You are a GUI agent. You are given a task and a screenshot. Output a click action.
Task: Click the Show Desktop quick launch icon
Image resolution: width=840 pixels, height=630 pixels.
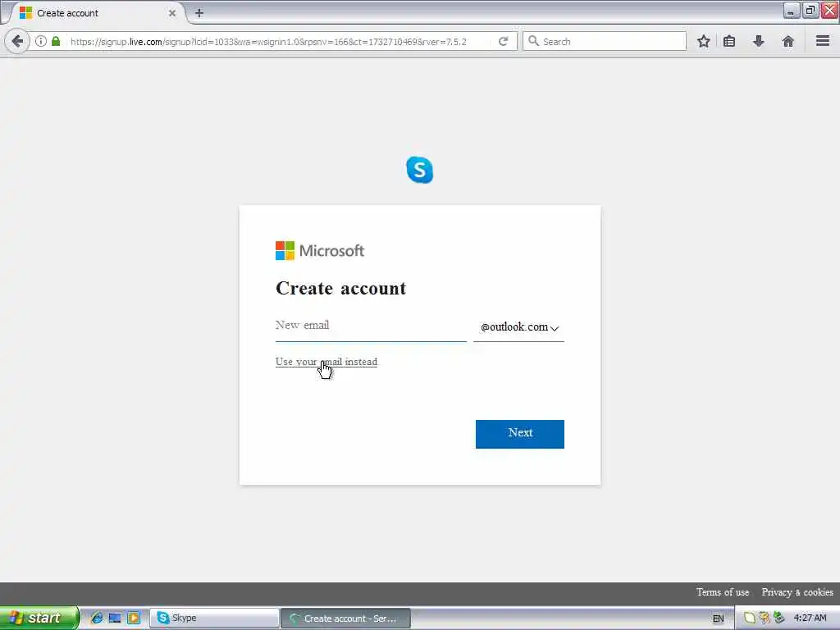coord(115,618)
